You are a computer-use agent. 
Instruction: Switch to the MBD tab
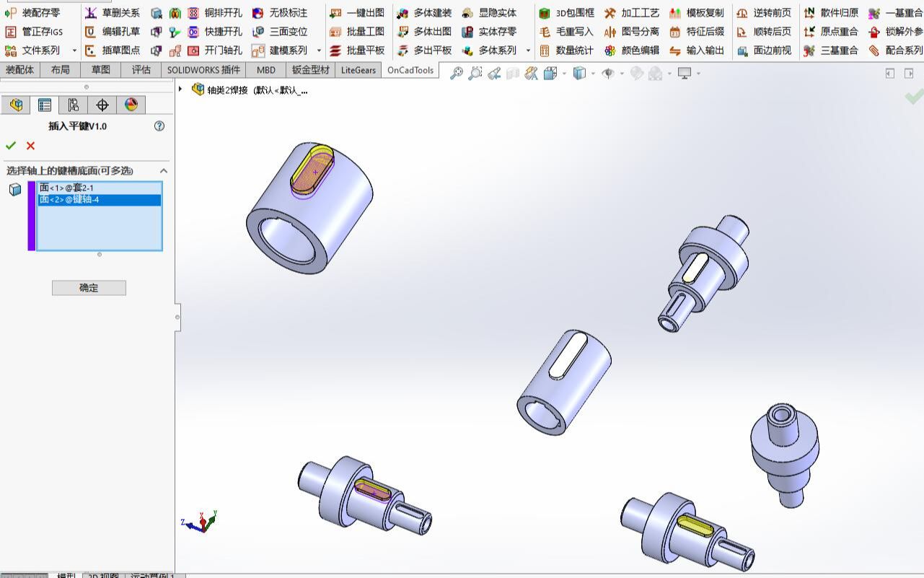pos(266,69)
